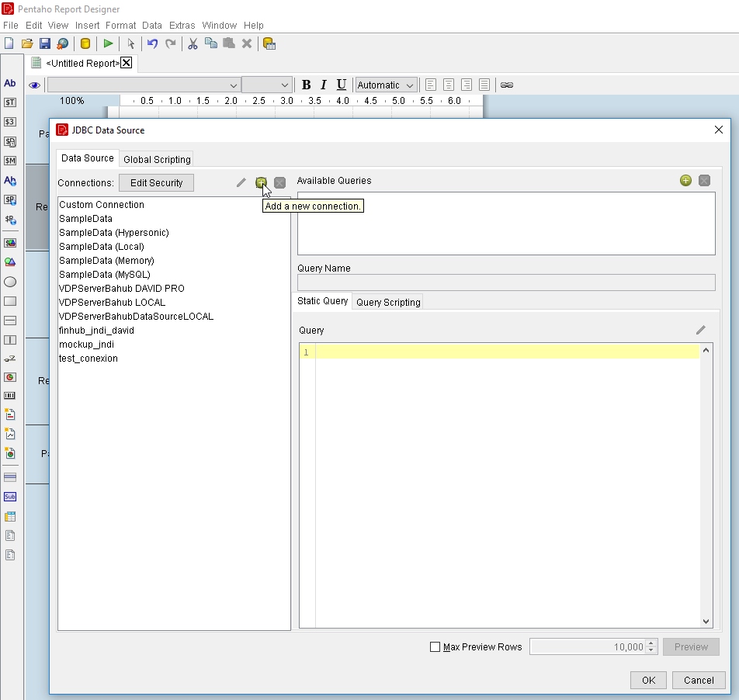The image size is (739, 700).
Task: Switch to the Global Scripting tab
Action: click(157, 159)
